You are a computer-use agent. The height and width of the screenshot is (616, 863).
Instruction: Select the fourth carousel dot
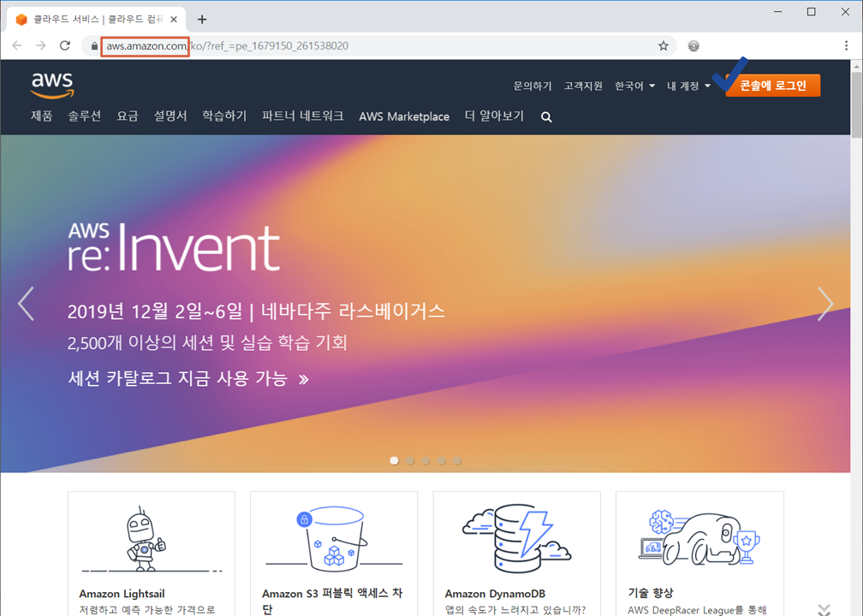click(442, 460)
